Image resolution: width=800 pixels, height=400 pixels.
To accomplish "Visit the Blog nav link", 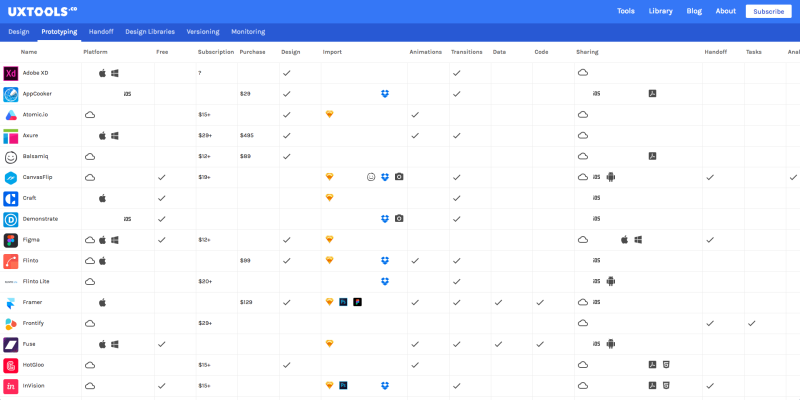I will [x=694, y=11].
